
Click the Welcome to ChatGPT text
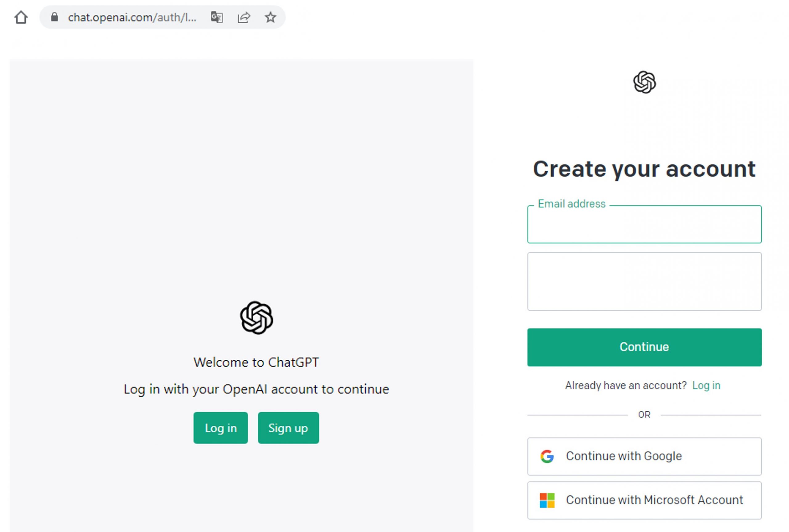(x=256, y=362)
